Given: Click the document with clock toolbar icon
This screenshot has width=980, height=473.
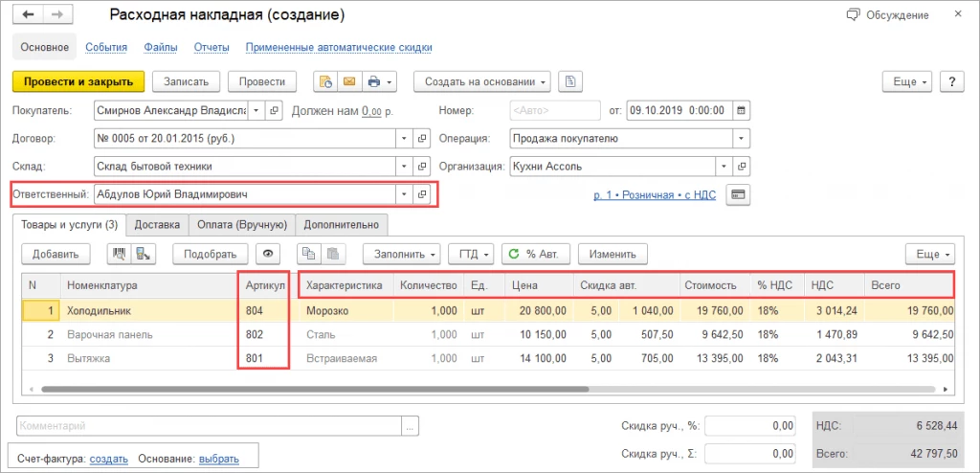Looking at the screenshot, I should coord(325,81).
